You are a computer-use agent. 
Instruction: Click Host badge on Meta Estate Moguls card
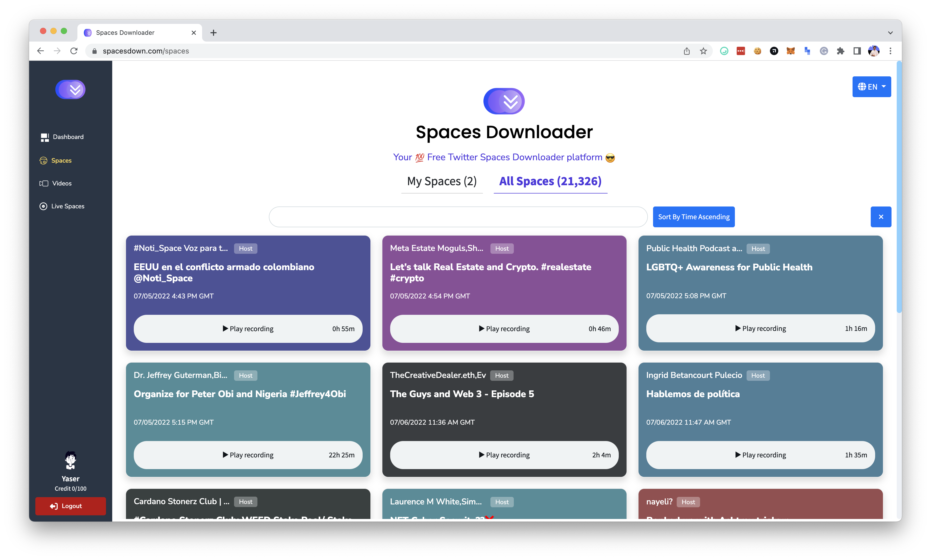pos(502,248)
